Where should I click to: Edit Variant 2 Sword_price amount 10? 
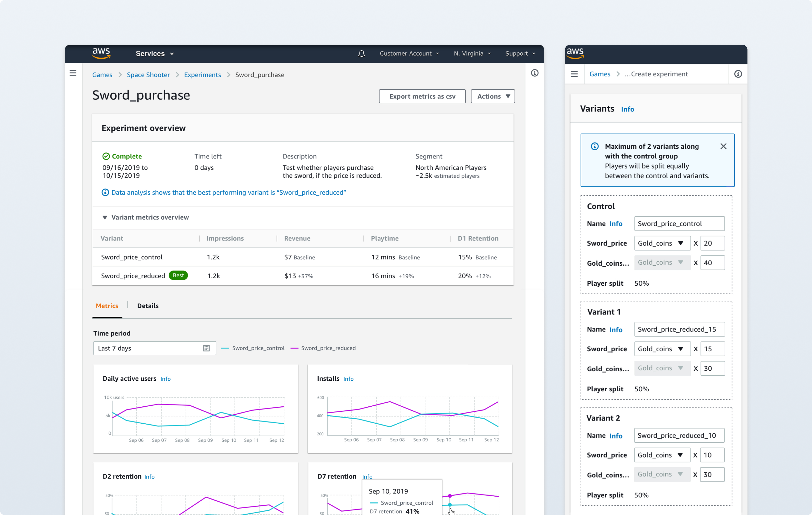[x=712, y=455]
